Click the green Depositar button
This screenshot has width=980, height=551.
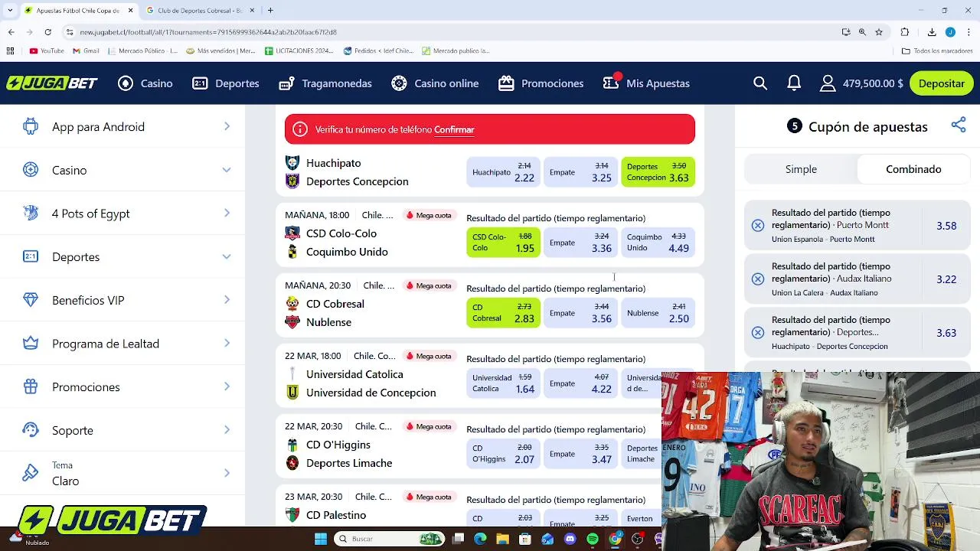942,83
